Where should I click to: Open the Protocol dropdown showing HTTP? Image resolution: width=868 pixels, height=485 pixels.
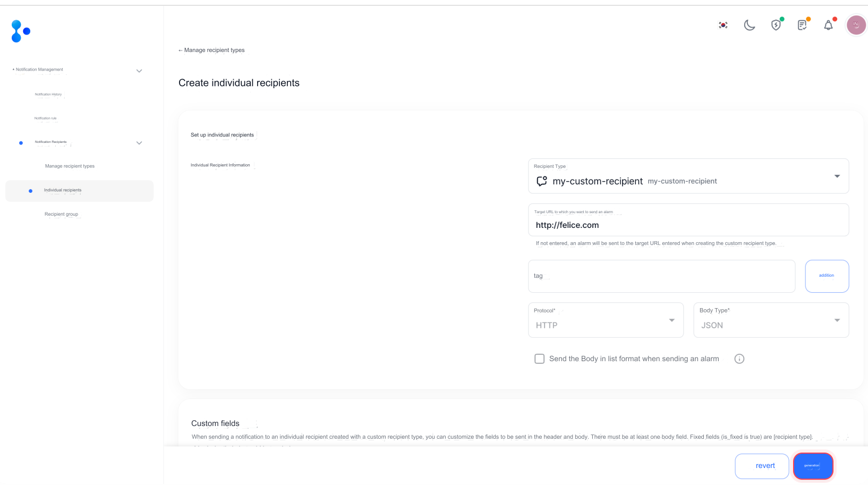coord(671,320)
